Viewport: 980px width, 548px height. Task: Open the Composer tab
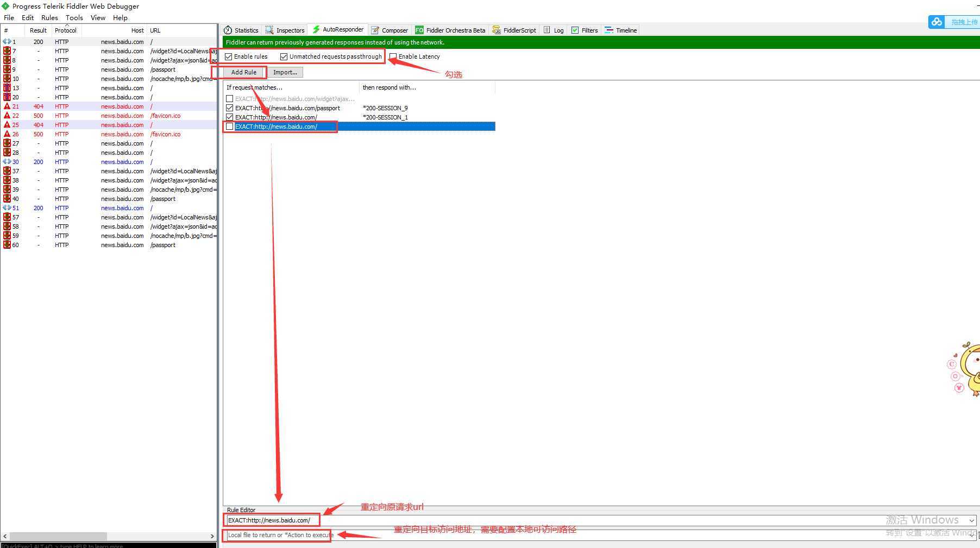tap(390, 30)
